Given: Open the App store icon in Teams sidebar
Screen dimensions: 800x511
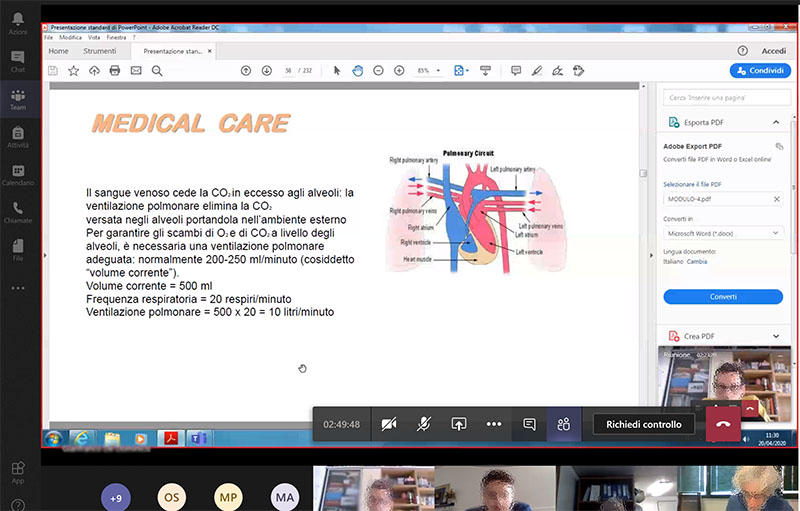Looking at the screenshot, I should click(18, 472).
